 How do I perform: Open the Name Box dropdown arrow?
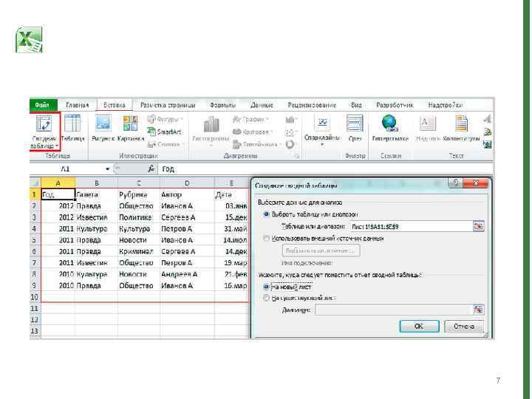coord(108,169)
